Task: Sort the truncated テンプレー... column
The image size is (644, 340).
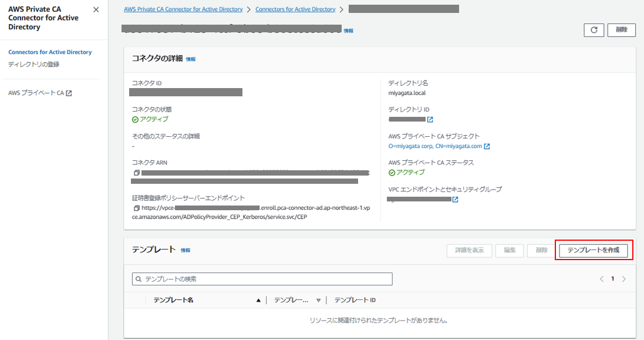Action: [x=318, y=301]
